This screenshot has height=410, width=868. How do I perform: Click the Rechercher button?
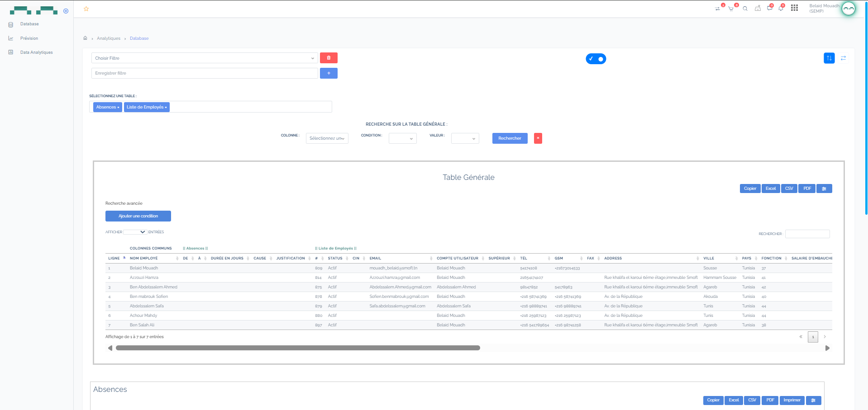(510, 138)
